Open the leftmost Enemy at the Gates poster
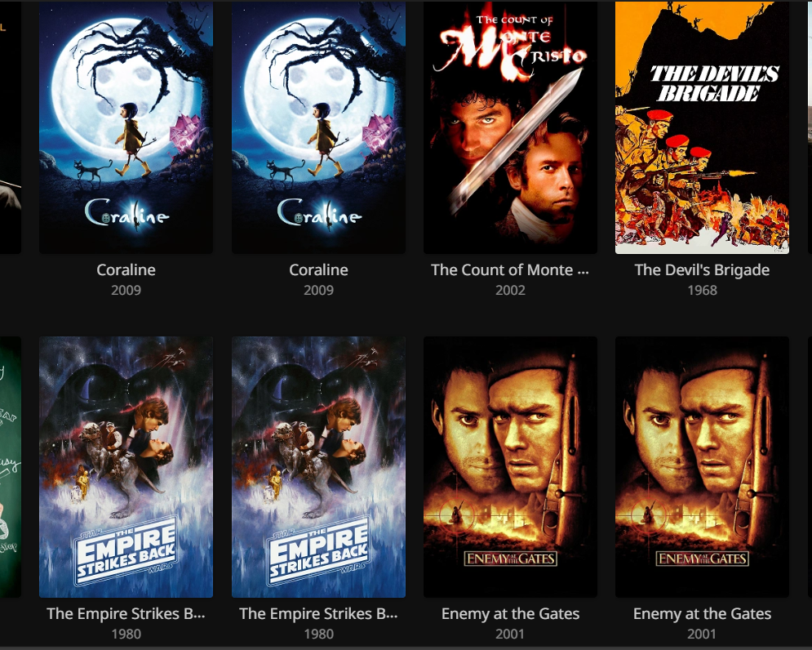812x650 pixels. [510, 467]
